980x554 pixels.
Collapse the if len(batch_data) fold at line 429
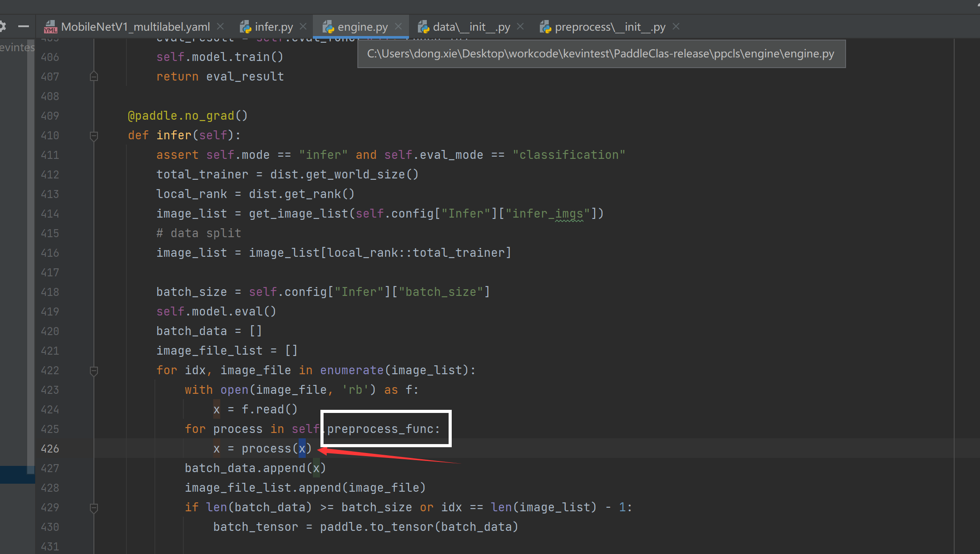pos(94,508)
